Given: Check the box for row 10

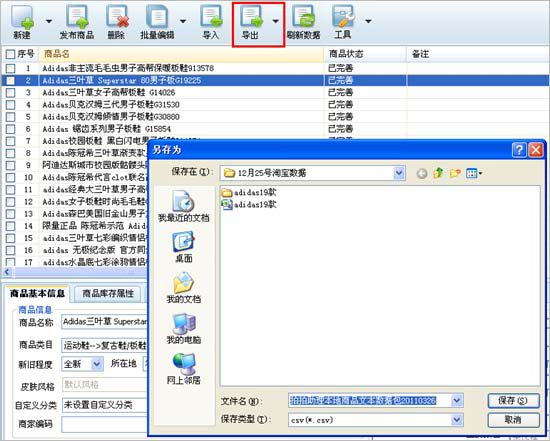Looking at the screenshot, I should [x=11, y=178].
